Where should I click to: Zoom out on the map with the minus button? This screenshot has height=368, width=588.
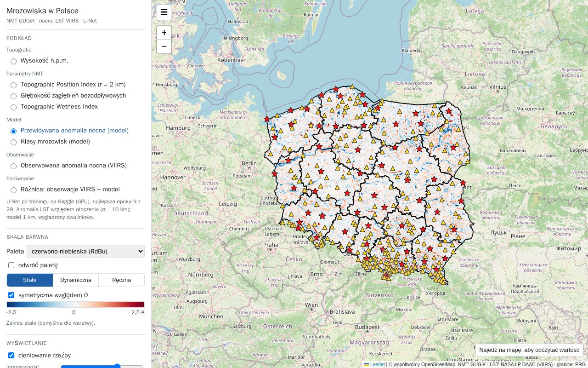[164, 46]
